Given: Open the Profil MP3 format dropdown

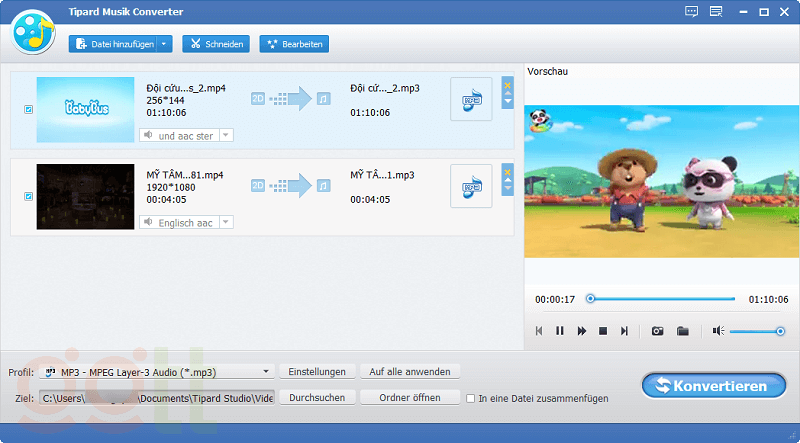Looking at the screenshot, I should tap(266, 372).
